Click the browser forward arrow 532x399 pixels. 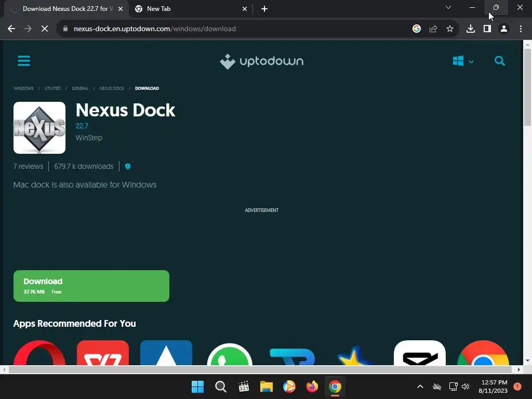point(28,29)
